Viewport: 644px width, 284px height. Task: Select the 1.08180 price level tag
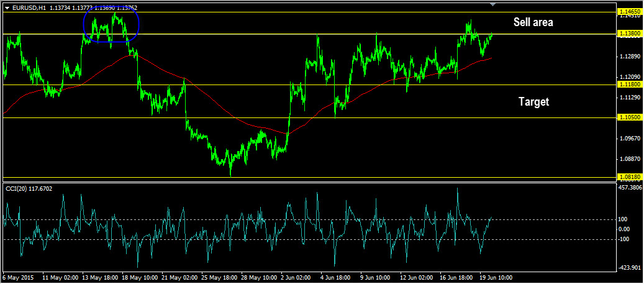(630, 176)
